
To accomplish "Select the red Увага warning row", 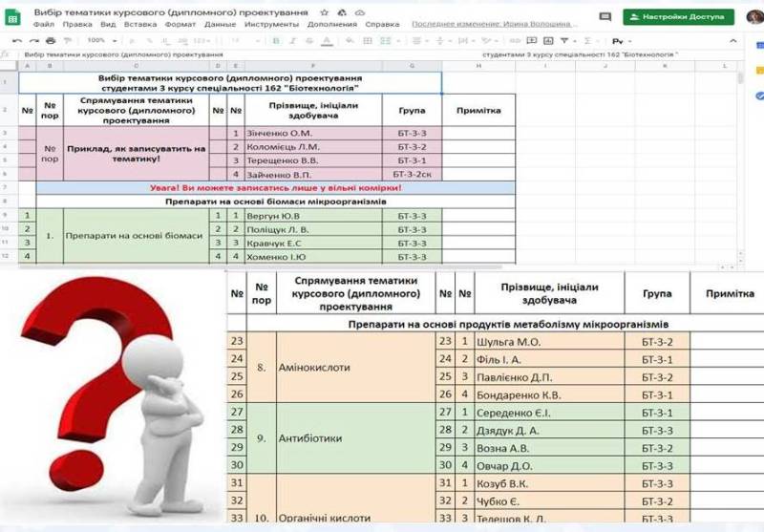I will point(276,187).
